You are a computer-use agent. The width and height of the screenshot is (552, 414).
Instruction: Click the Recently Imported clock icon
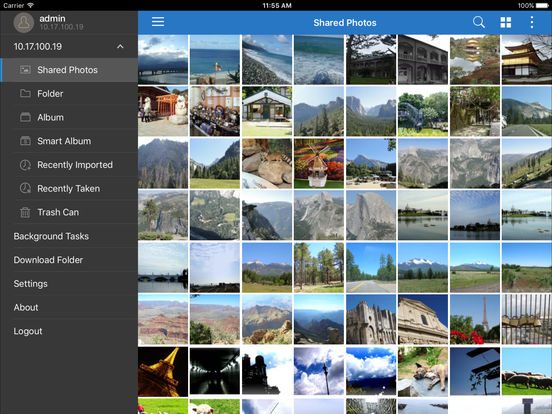pyautogui.click(x=25, y=165)
